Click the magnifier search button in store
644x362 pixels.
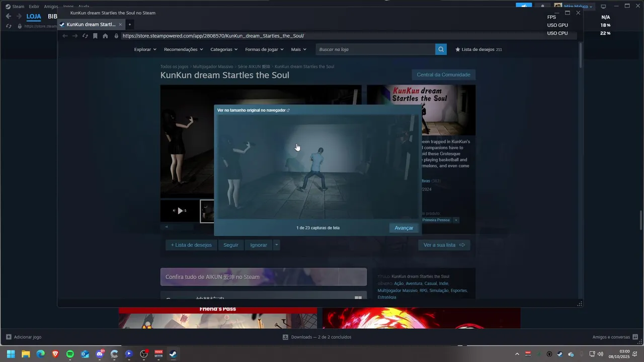pos(441,49)
